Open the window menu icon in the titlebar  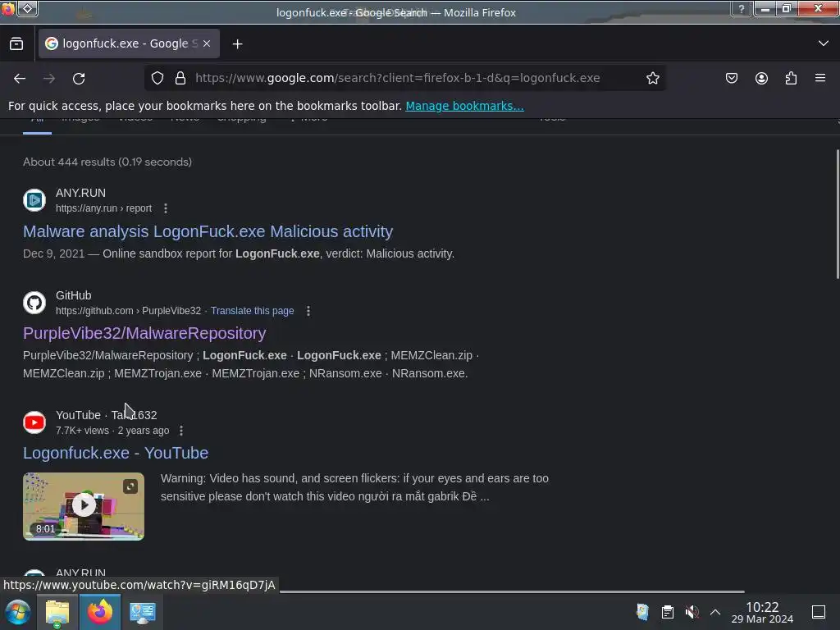point(8,8)
